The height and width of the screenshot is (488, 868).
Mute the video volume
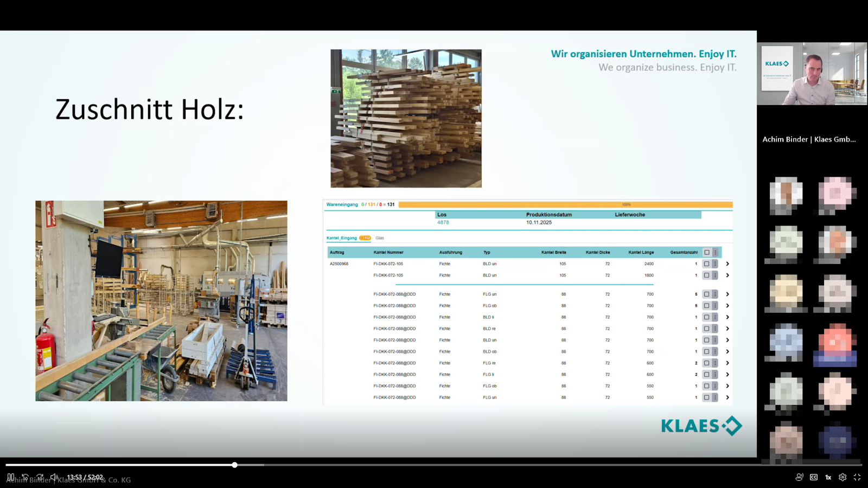(x=54, y=477)
